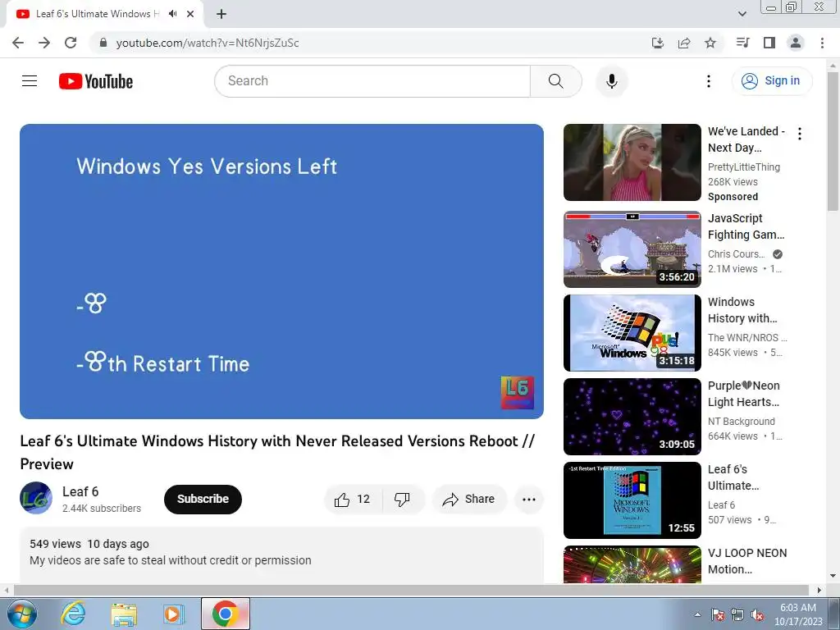Click the search magnifier button
The width and height of the screenshot is (840, 630).
[555, 81]
